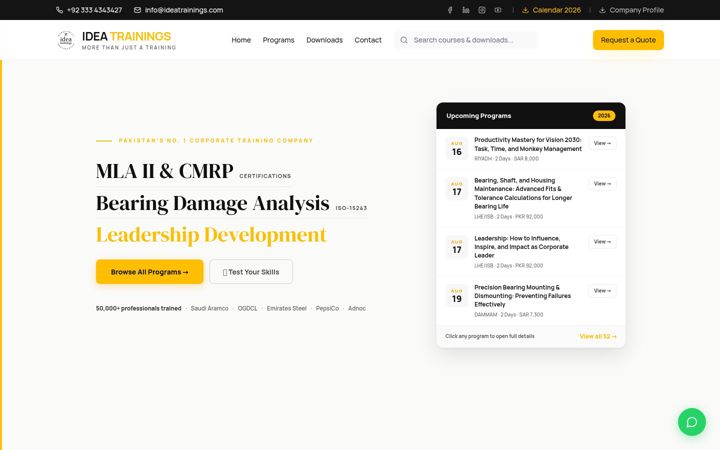This screenshot has width=720, height=450.
Task: Click MLA II & CMRP heading
Action: (164, 171)
